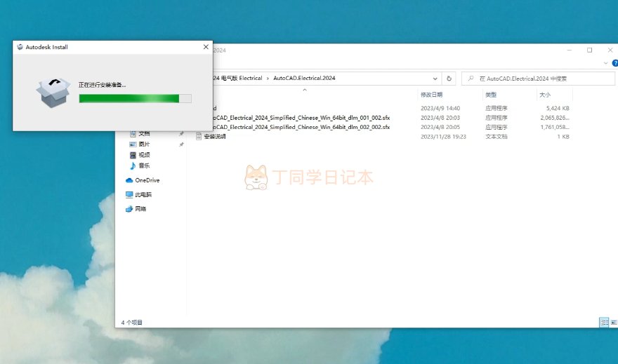Refresh the Explorer folder view
The image size is (618, 364).
pyautogui.click(x=449, y=79)
